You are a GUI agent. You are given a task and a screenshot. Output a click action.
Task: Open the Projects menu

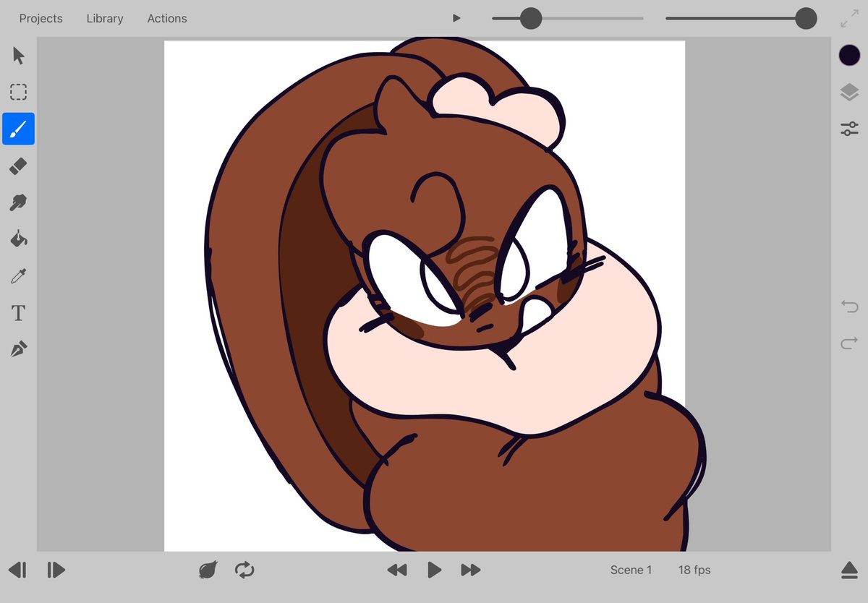tap(41, 19)
